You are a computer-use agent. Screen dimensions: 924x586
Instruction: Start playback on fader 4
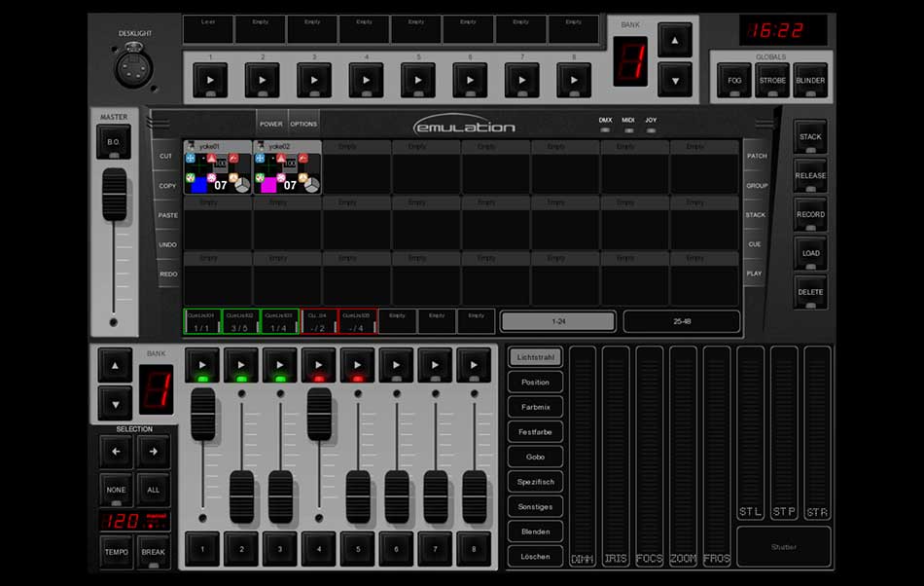point(319,365)
